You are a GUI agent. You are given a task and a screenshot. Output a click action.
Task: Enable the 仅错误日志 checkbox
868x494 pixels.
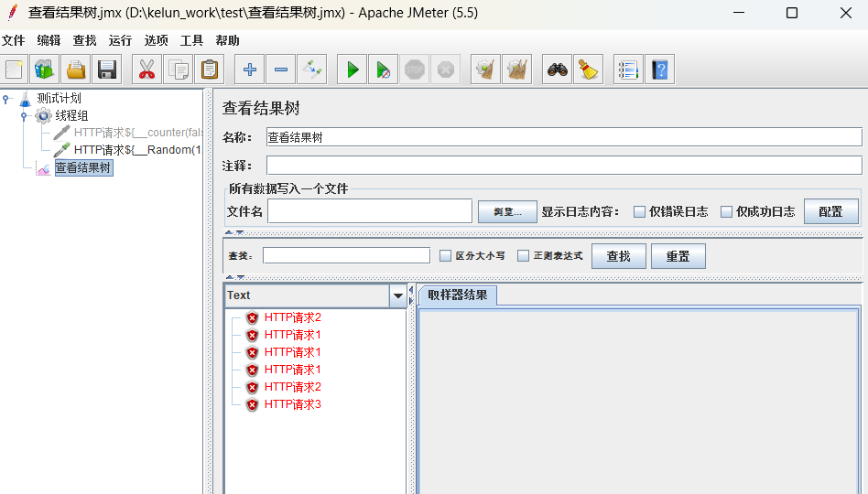(639, 212)
